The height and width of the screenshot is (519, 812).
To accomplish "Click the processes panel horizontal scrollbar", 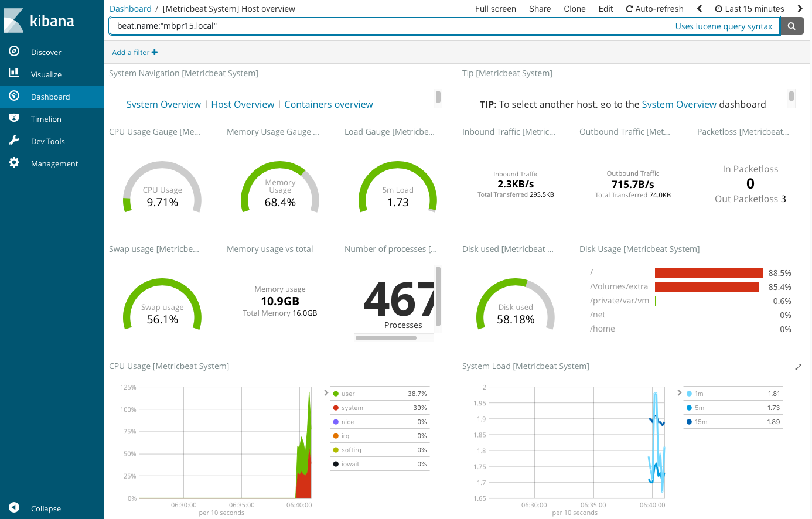I will [x=385, y=338].
